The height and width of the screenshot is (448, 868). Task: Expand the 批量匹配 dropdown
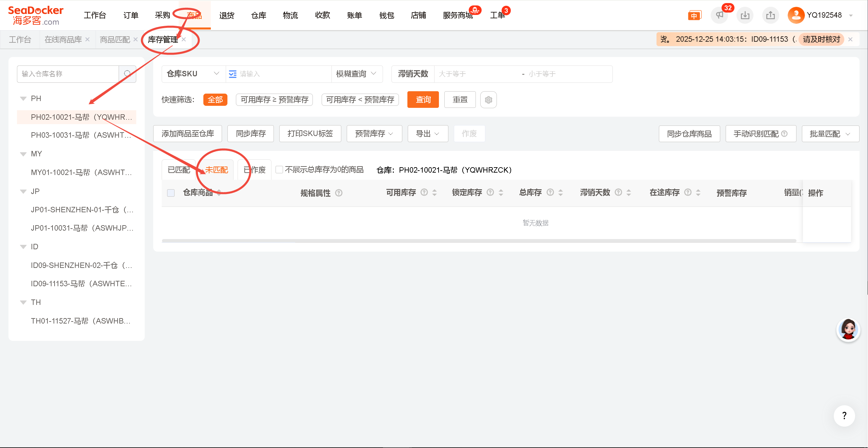click(830, 134)
